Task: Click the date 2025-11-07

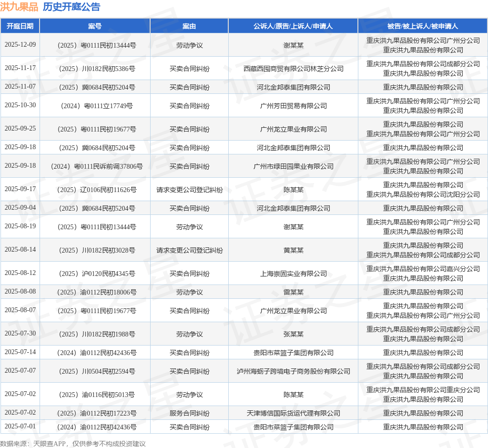Action: [20, 87]
